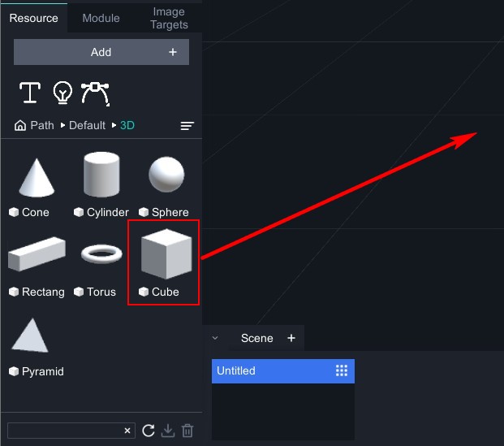This screenshot has height=446, width=504.
Task: Select the Cube 3D model thumbnail
Action: [166, 254]
